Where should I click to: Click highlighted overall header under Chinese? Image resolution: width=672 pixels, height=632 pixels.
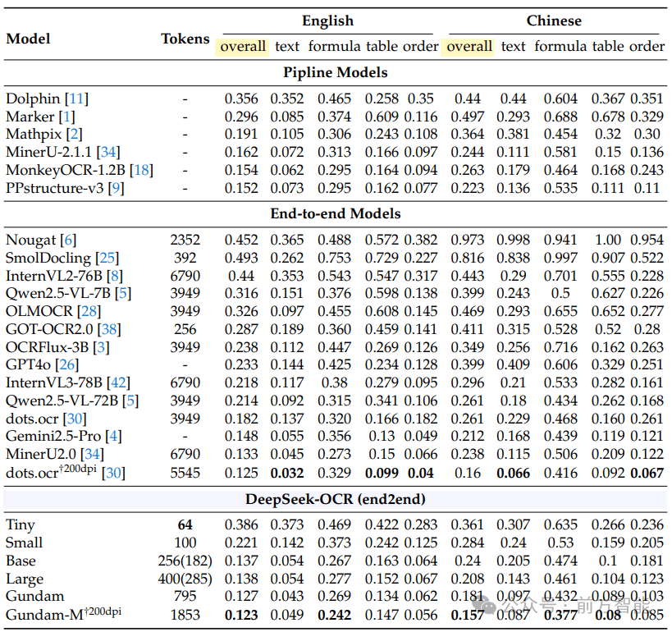pos(469,47)
